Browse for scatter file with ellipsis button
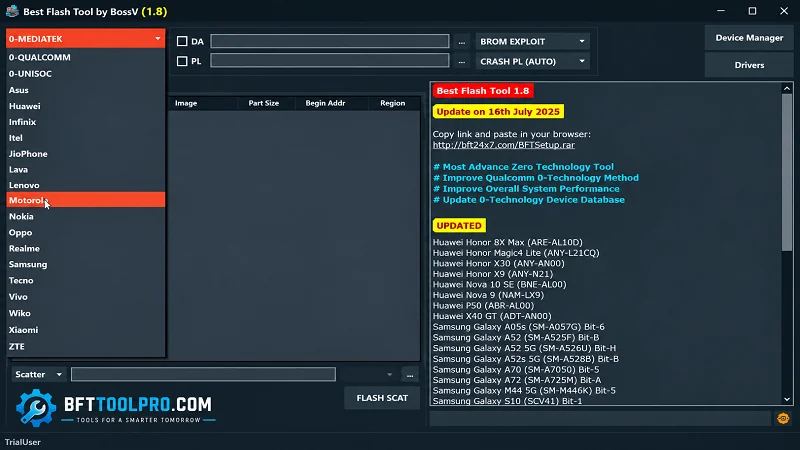 pos(410,374)
